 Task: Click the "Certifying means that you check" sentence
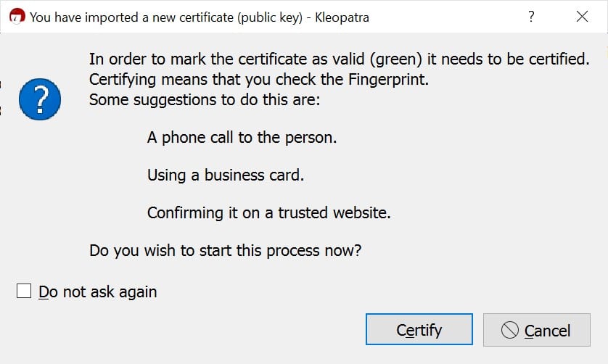pos(259,80)
